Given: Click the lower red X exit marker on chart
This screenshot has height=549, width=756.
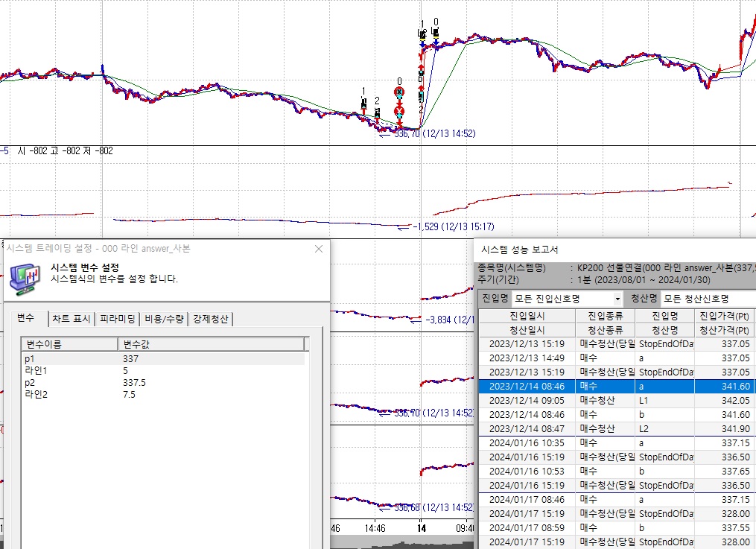Looking at the screenshot, I should (399, 111).
